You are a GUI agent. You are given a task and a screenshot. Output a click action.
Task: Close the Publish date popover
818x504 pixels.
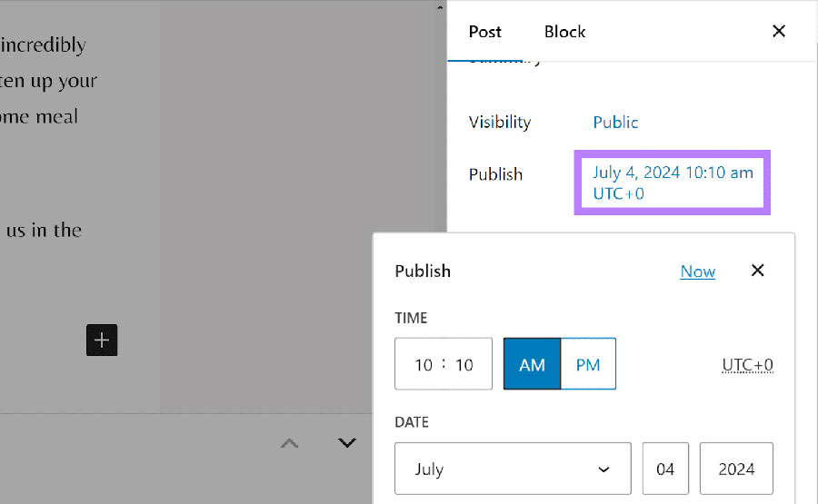[x=758, y=271]
